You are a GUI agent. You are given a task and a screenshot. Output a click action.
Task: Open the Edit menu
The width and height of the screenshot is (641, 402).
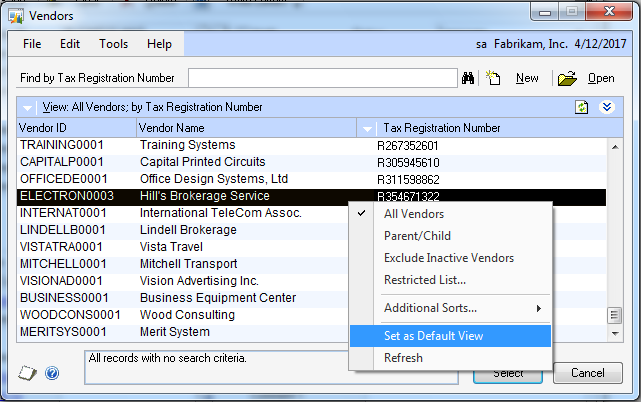pos(70,44)
